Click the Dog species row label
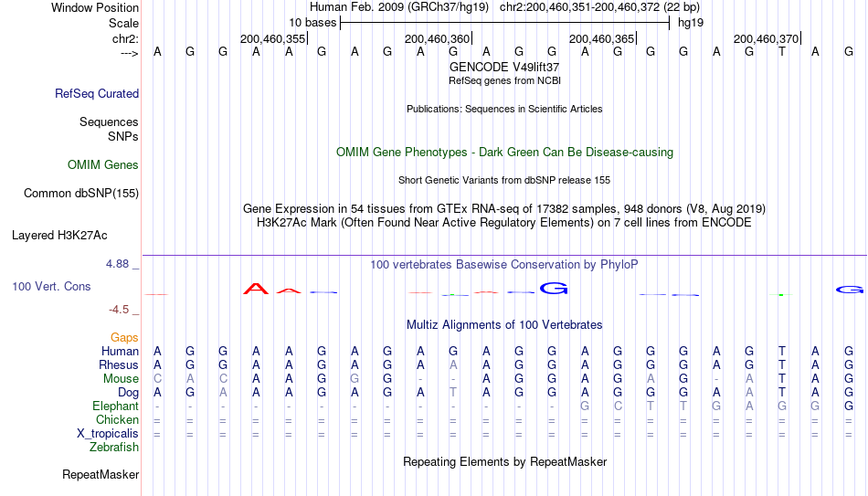Image resolution: width=868 pixels, height=496 pixels. pyautogui.click(x=128, y=393)
